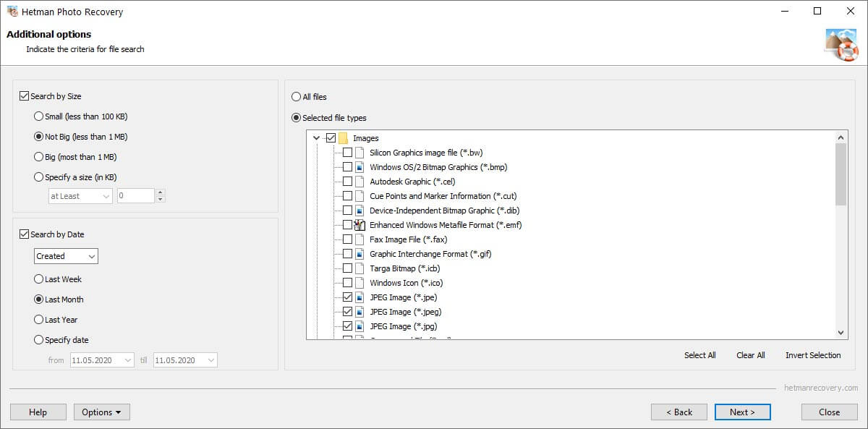
Task: Check the Targa Bitmap (*.icb) checkbox
Action: pos(348,268)
